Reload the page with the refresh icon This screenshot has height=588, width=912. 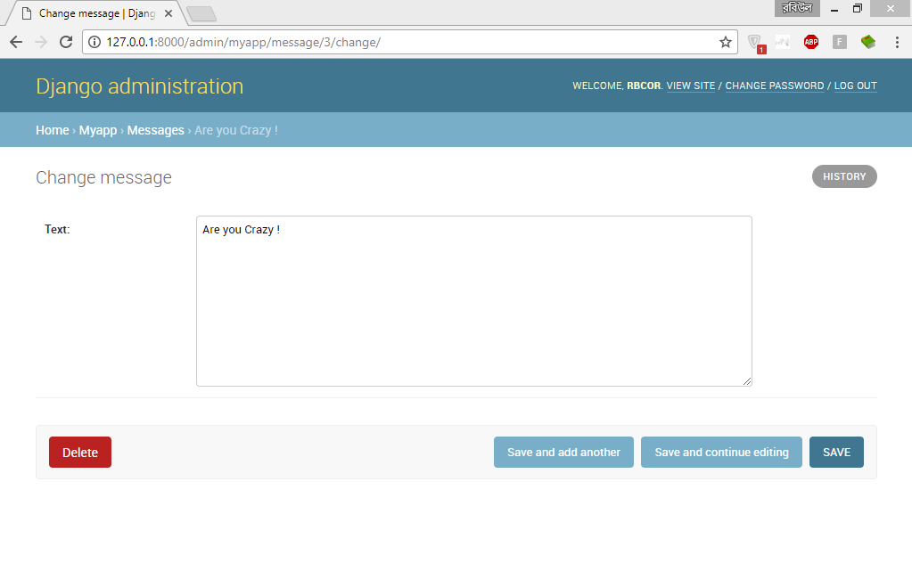(65, 42)
